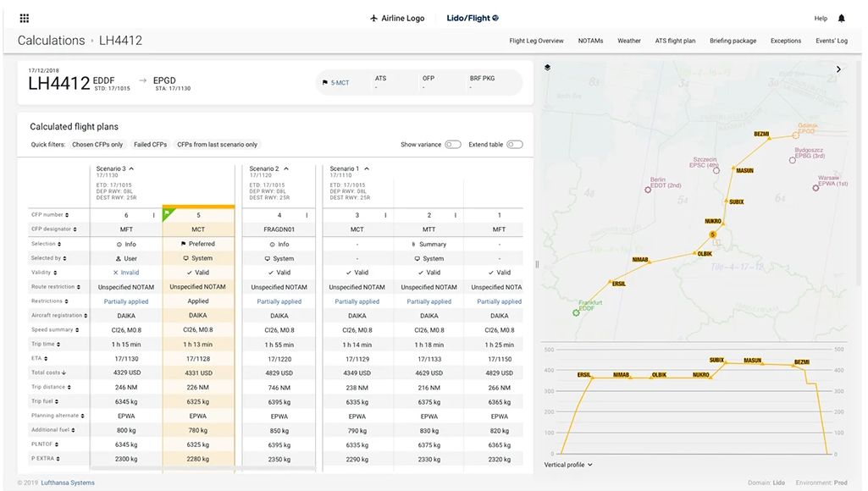Sort by Selection row label

click(x=46, y=244)
